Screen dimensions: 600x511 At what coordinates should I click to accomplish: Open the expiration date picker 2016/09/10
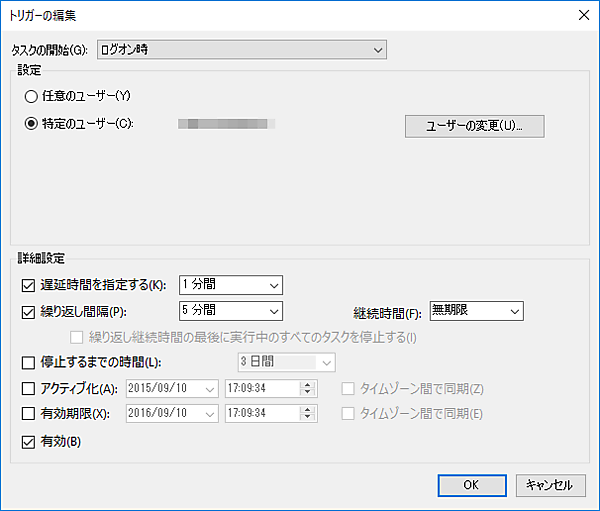coord(172,413)
